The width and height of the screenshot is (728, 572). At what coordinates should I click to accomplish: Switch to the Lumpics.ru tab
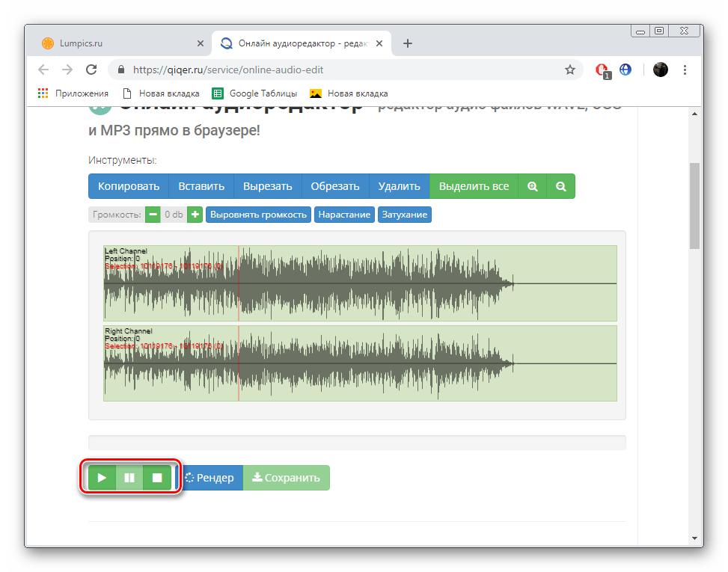coord(120,43)
